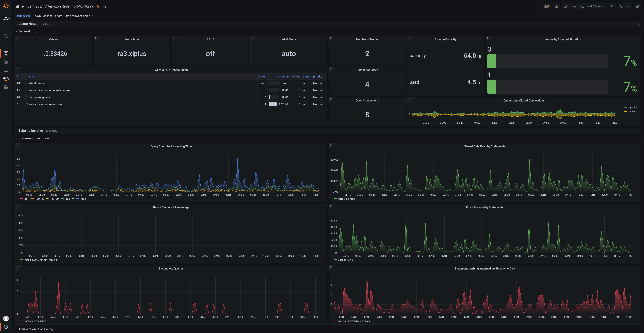644x333 pixels.
Task: Click the Grafana logo home icon
Action: 6,6
